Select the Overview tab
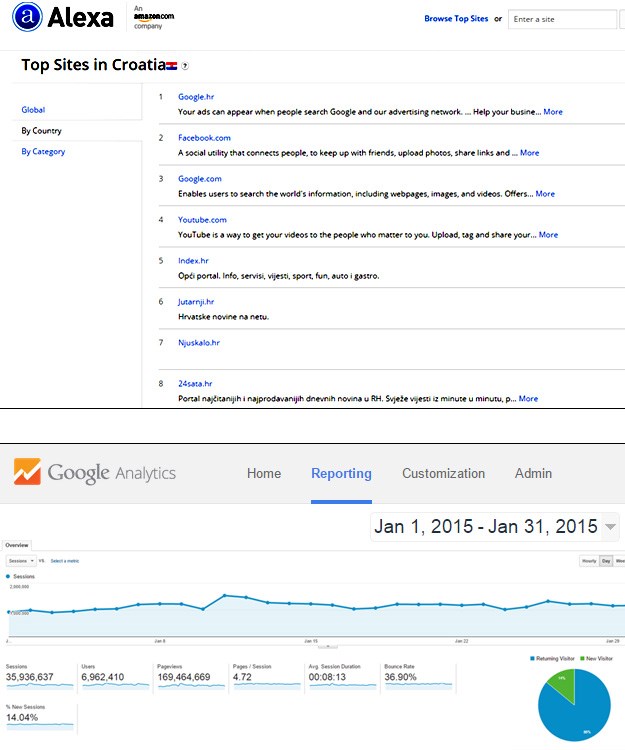Viewport: 625px width, 750px height. (17, 545)
